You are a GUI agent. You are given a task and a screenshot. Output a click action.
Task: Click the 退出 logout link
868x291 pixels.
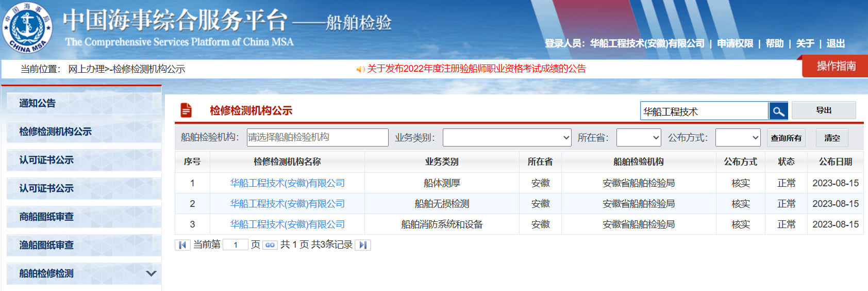click(x=836, y=43)
